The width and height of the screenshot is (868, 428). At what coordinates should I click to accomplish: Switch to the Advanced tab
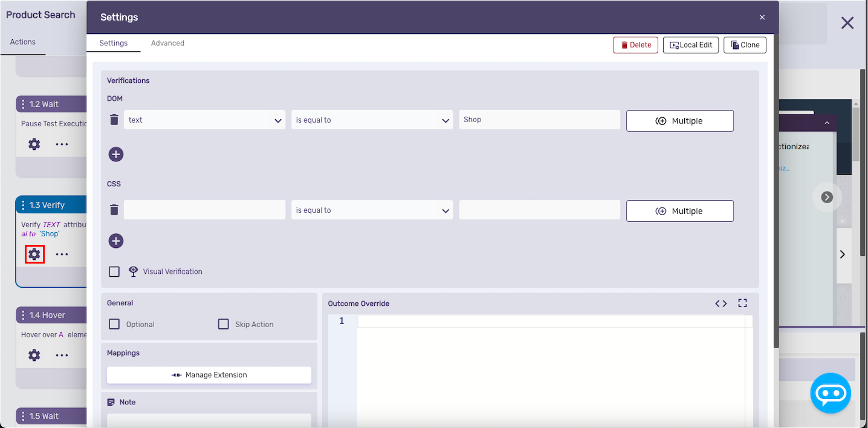point(167,43)
